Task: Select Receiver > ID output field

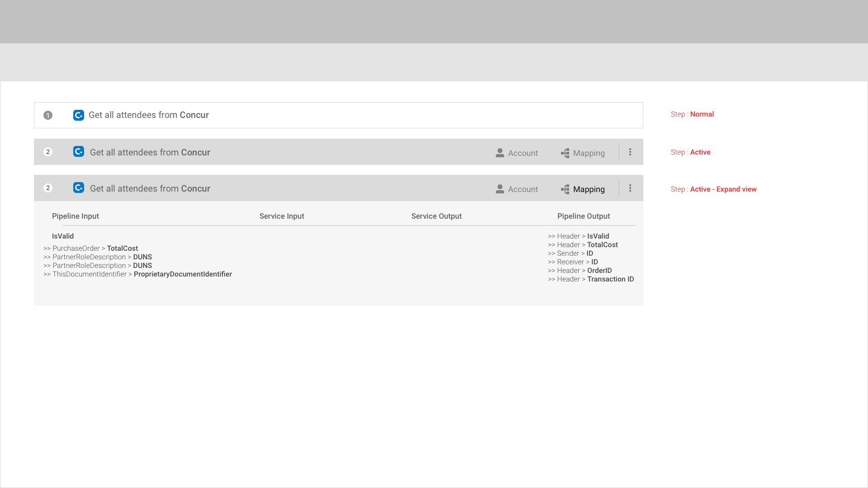Action: click(x=573, y=262)
